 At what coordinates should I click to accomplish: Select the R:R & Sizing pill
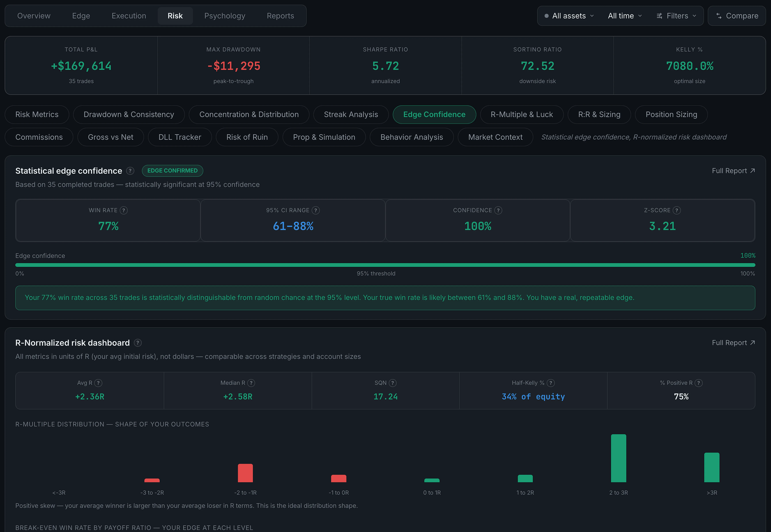click(x=599, y=114)
